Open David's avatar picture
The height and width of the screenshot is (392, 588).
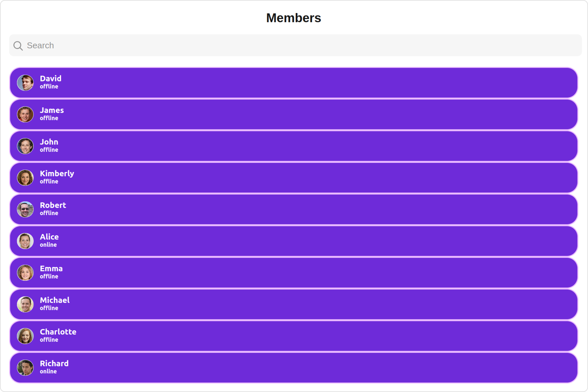coord(25,83)
